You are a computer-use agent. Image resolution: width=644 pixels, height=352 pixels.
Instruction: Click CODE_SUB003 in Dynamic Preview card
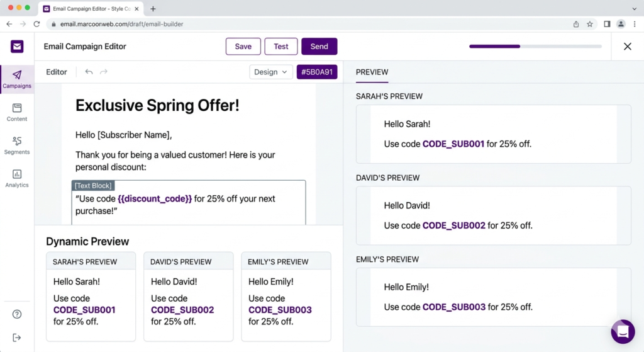tap(280, 310)
